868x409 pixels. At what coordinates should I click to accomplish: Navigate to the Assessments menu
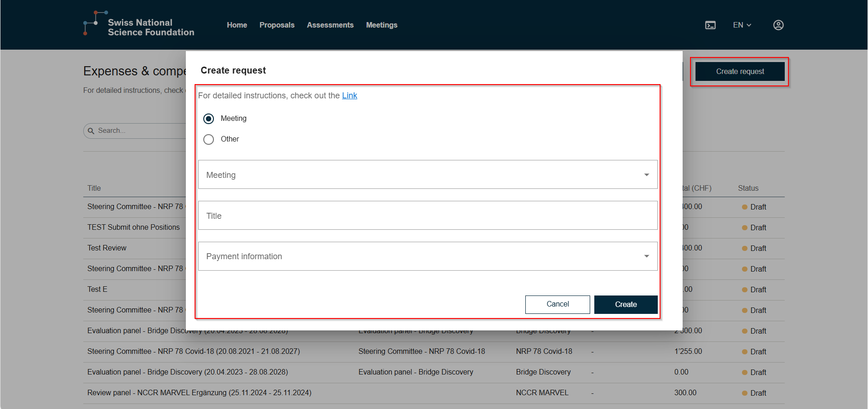pyautogui.click(x=330, y=25)
